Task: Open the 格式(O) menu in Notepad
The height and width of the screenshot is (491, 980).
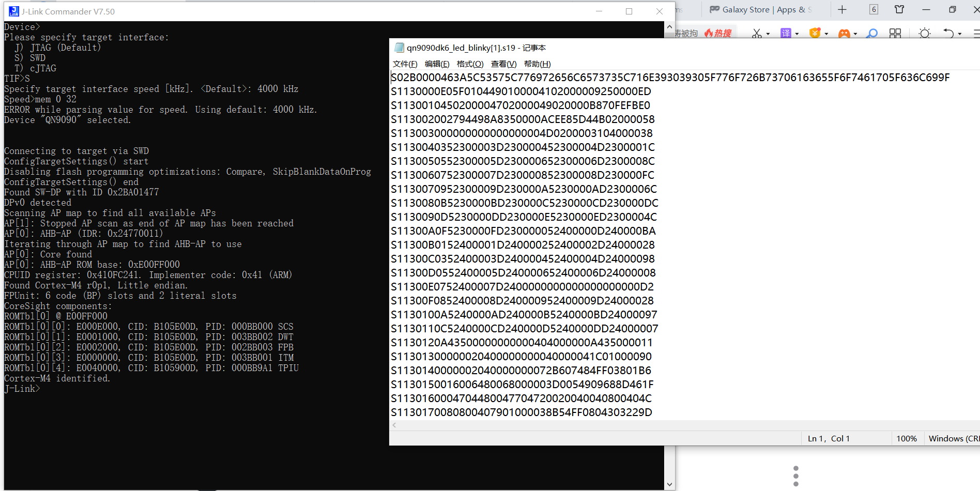Action: 469,64
